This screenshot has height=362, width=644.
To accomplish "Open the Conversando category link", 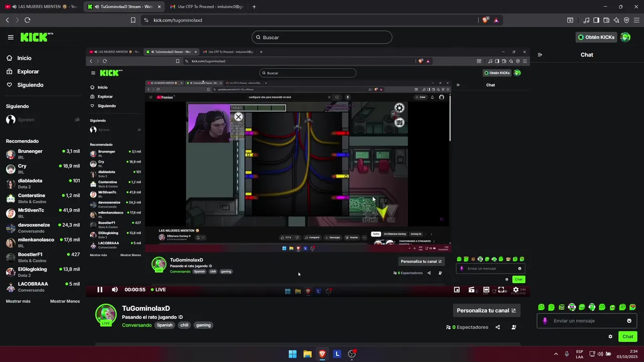I will [137, 325].
